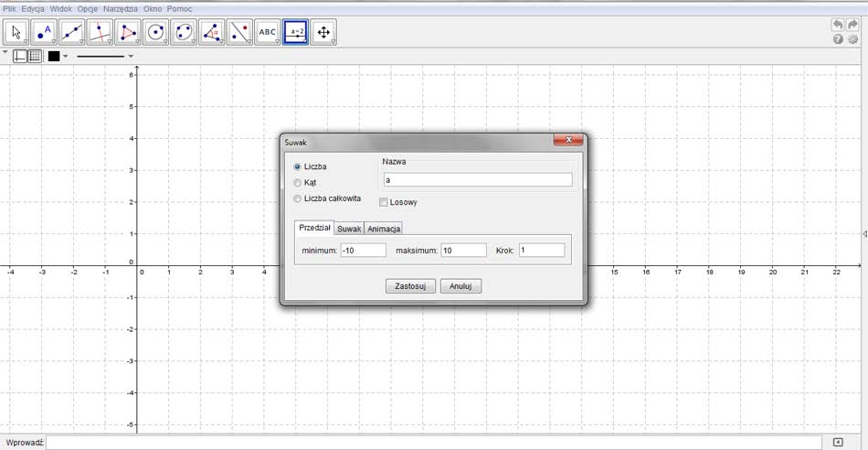
Task: Open line style dropdown arrow
Action: click(x=131, y=56)
